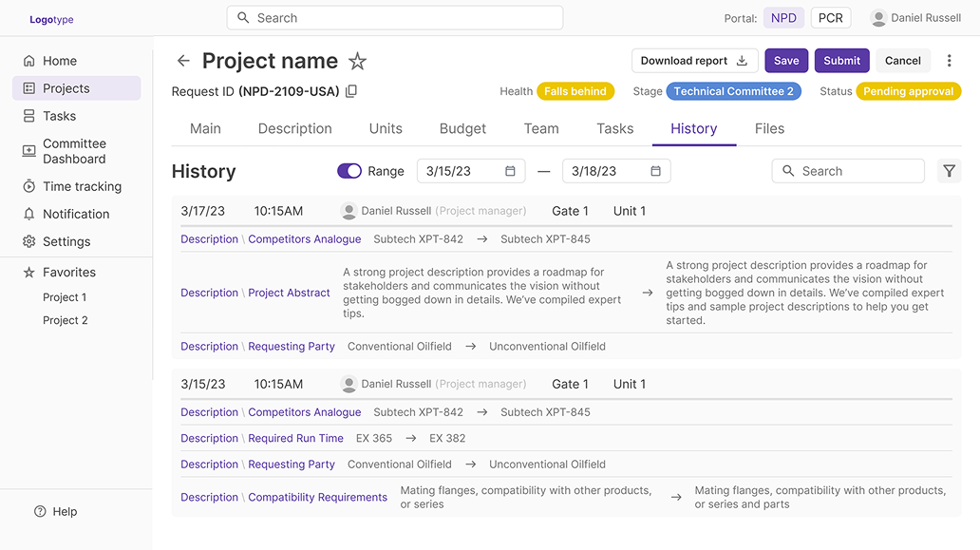The image size is (980, 550).
Task: Open calendar for the 3/18/23 end date
Action: pos(655,171)
